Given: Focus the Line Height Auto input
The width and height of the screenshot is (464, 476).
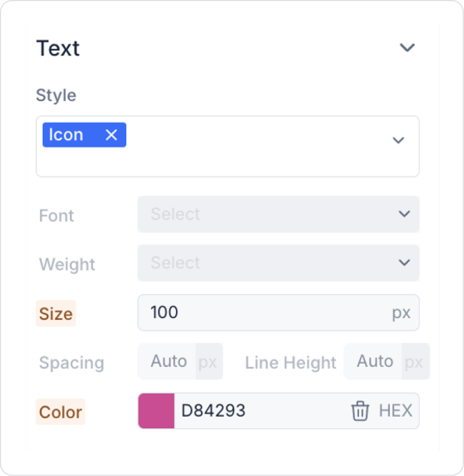Looking at the screenshot, I should click(374, 361).
